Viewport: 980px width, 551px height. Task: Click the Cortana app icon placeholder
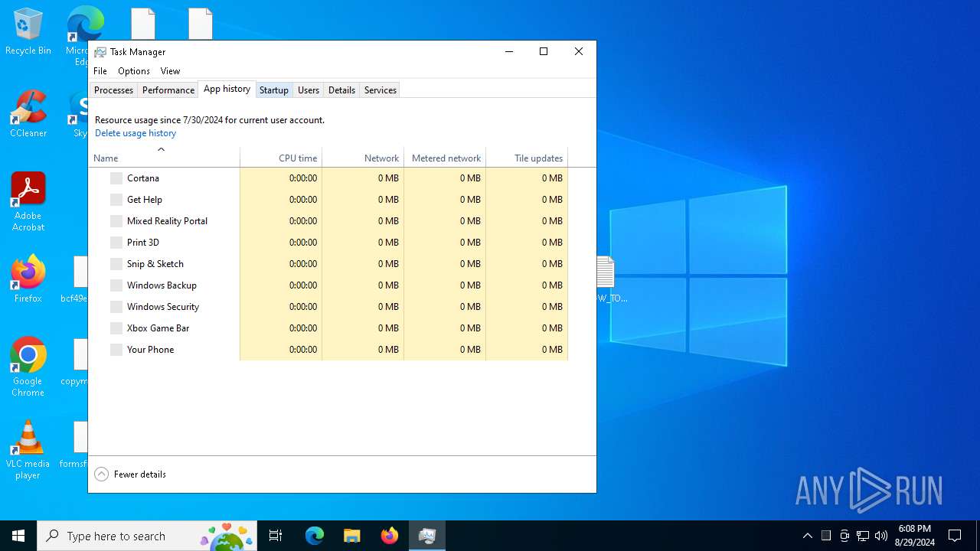[x=116, y=178]
